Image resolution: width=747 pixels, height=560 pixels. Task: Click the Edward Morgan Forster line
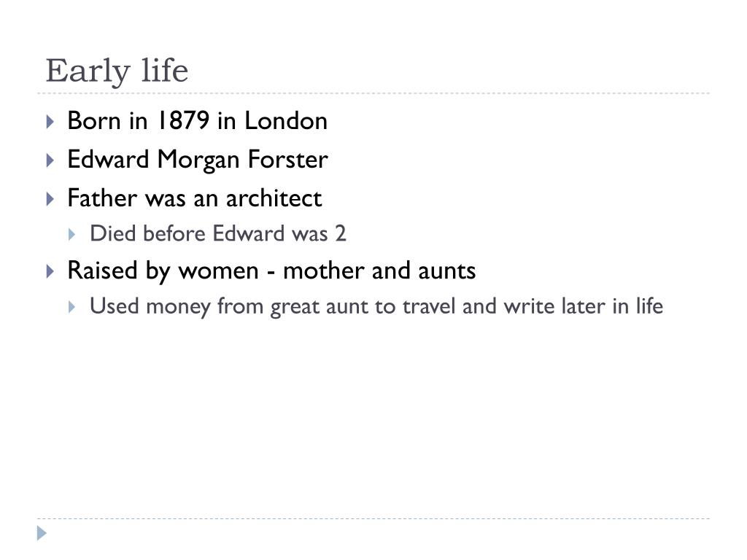click(x=198, y=160)
